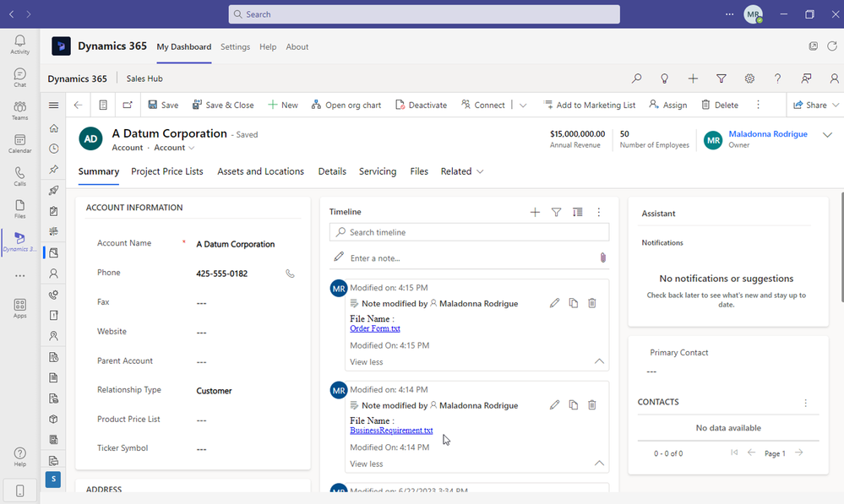Open Calendar in Teams sidebar

click(20, 144)
